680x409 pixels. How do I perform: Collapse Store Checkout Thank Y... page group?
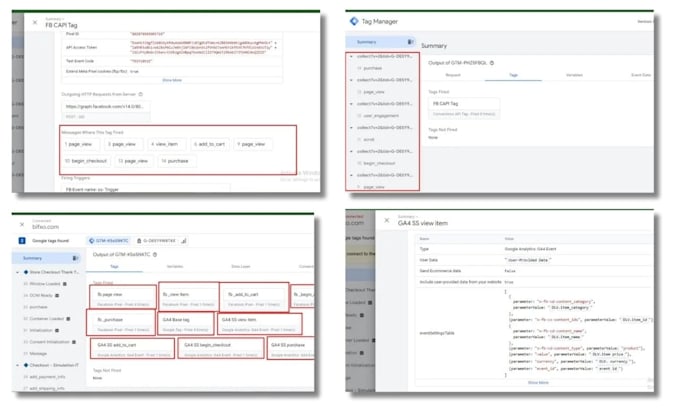click(17, 272)
